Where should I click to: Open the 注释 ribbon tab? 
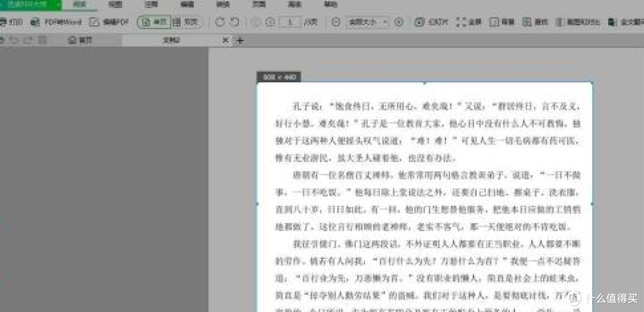pyautogui.click(x=151, y=5)
